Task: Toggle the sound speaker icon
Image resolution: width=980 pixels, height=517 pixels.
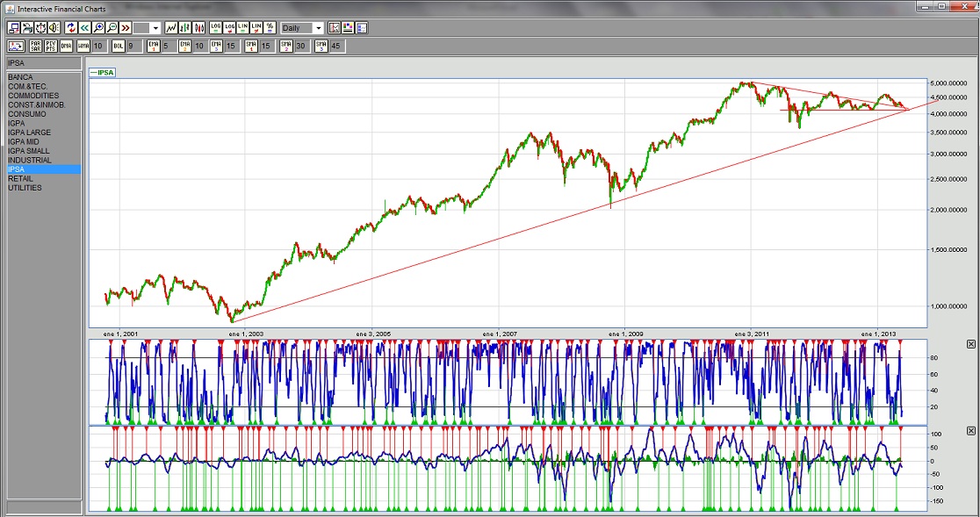Action: (54, 28)
